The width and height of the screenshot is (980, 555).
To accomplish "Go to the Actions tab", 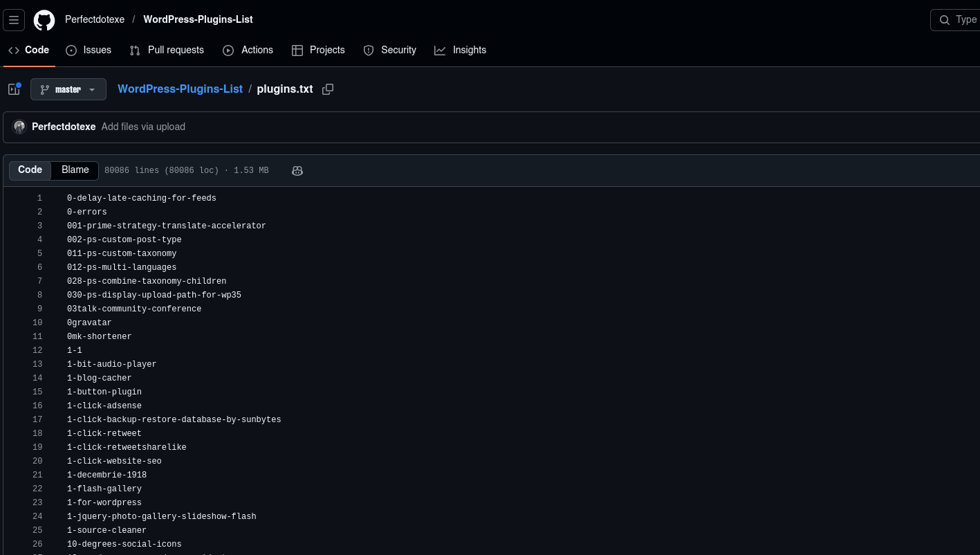I will [x=248, y=51].
